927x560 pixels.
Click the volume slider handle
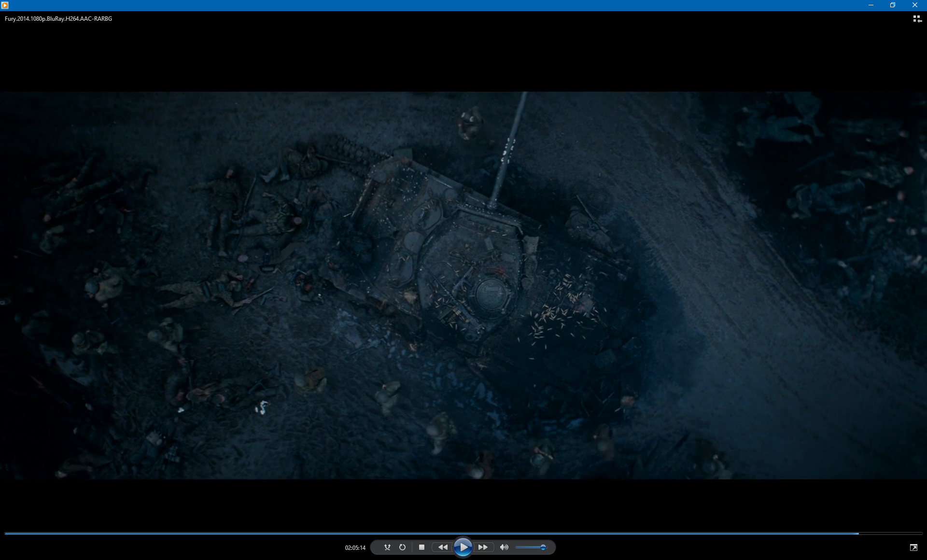(x=543, y=547)
